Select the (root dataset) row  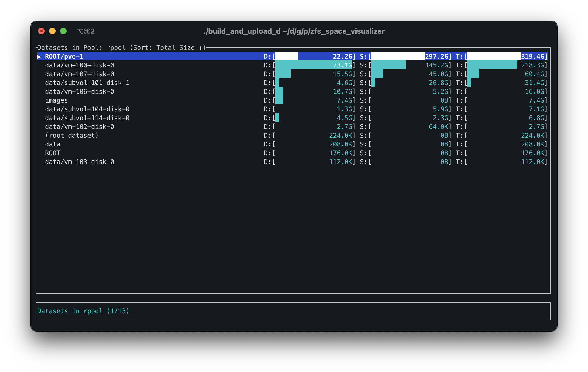pos(72,136)
